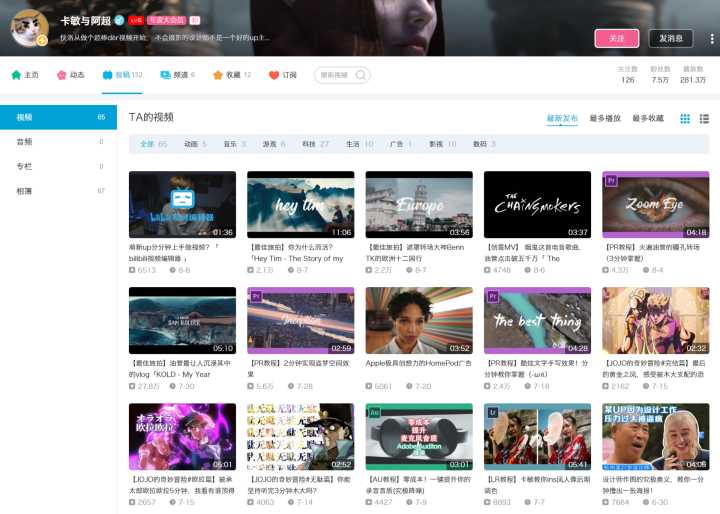Screen dimensions: 720x514
Task: Click the 关注数 126 stat
Action: [627, 74]
